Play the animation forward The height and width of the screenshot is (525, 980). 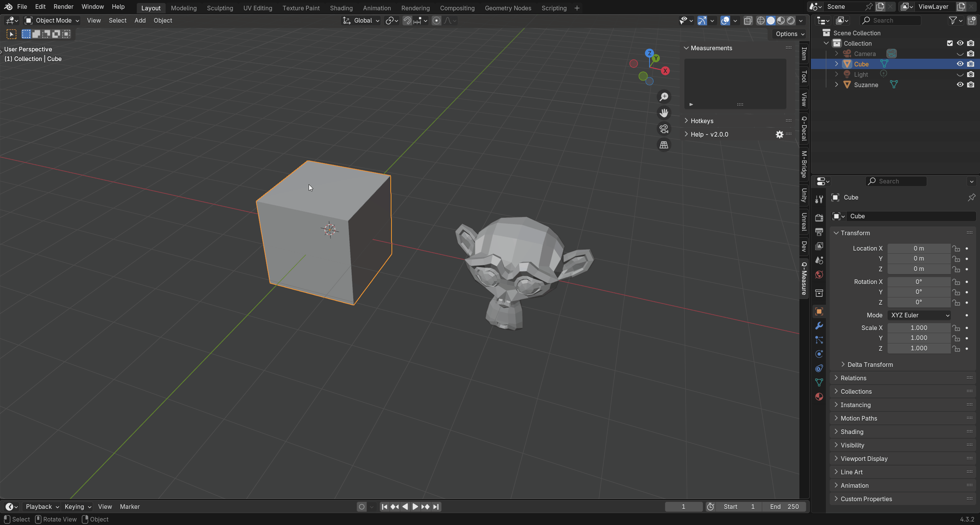[415, 507]
